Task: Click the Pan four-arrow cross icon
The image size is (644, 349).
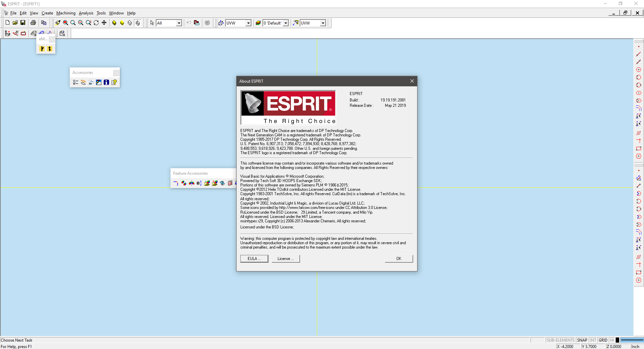Action: pos(104,23)
